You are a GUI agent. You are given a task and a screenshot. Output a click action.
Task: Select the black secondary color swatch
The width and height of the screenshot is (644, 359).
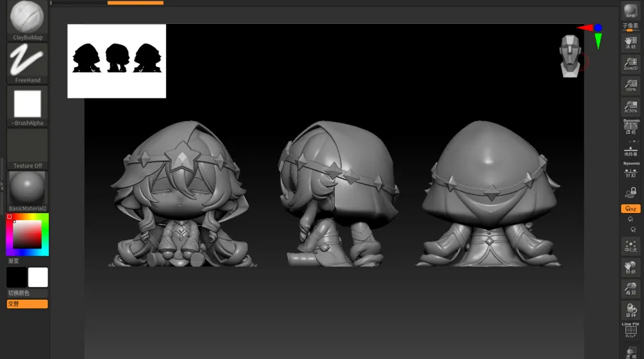pos(17,277)
